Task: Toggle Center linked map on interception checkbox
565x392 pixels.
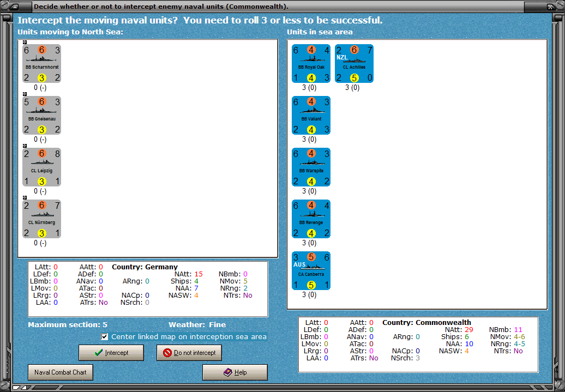Action: tap(105, 337)
